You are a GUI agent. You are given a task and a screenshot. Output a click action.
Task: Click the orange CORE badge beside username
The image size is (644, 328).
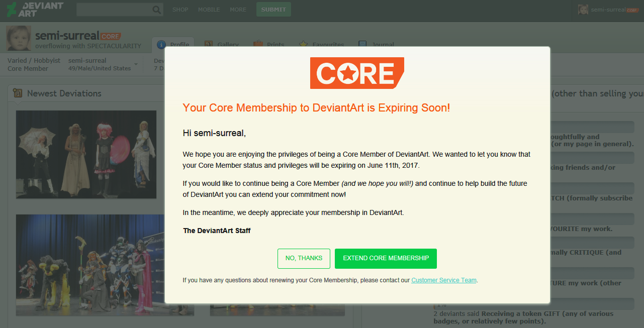110,36
